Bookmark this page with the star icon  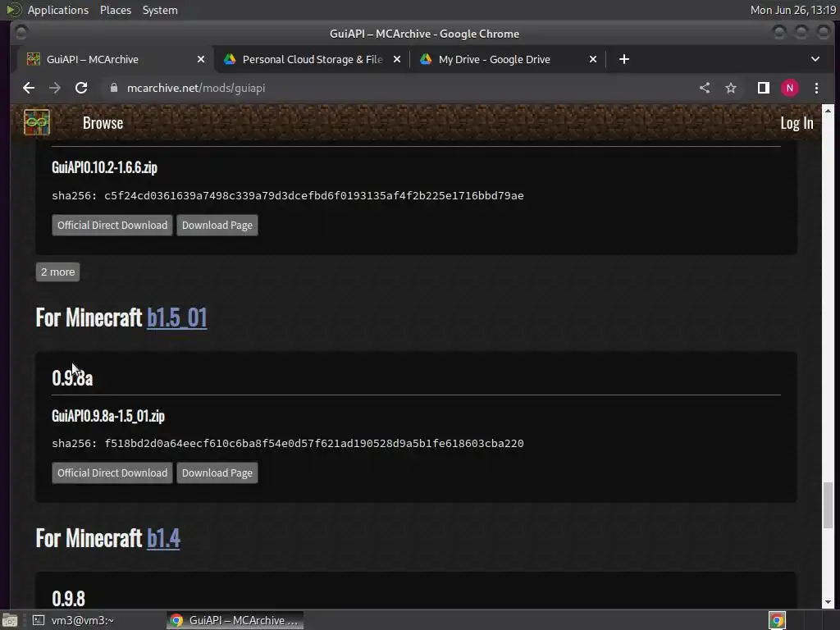pos(731,88)
